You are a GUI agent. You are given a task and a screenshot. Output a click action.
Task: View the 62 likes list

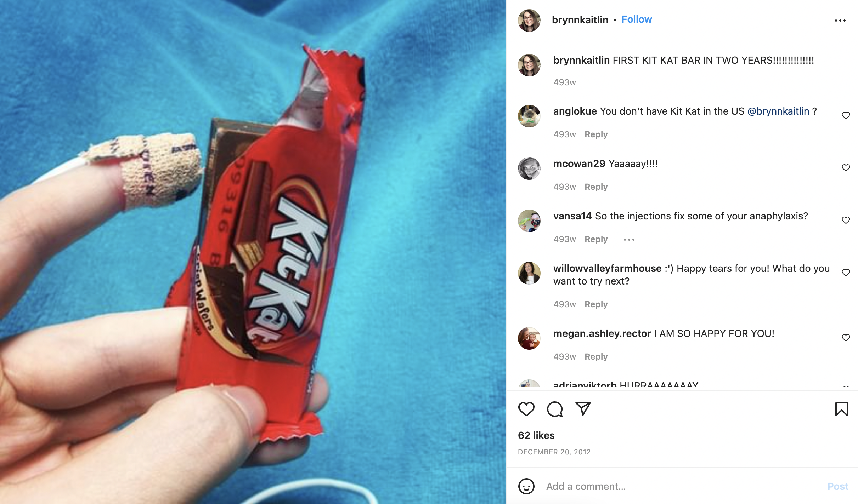point(536,435)
